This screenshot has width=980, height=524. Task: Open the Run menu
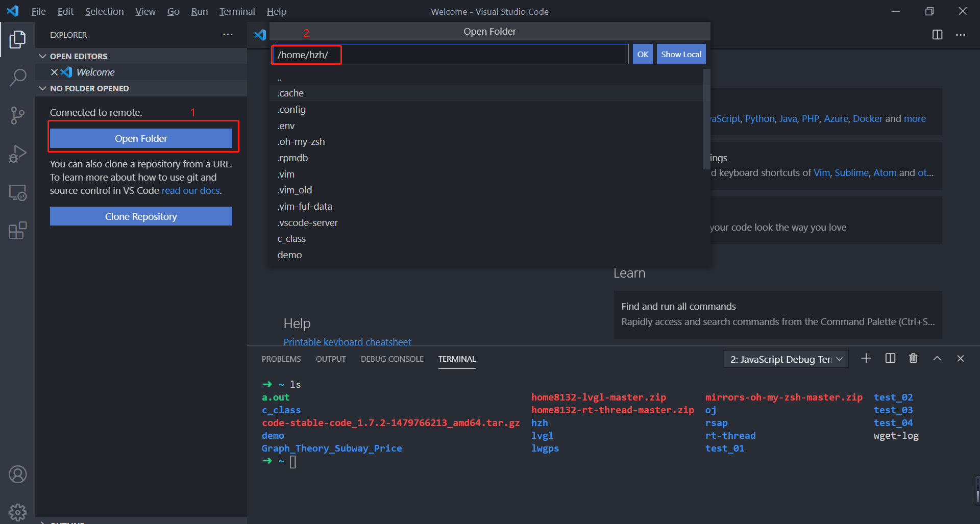[x=199, y=11]
